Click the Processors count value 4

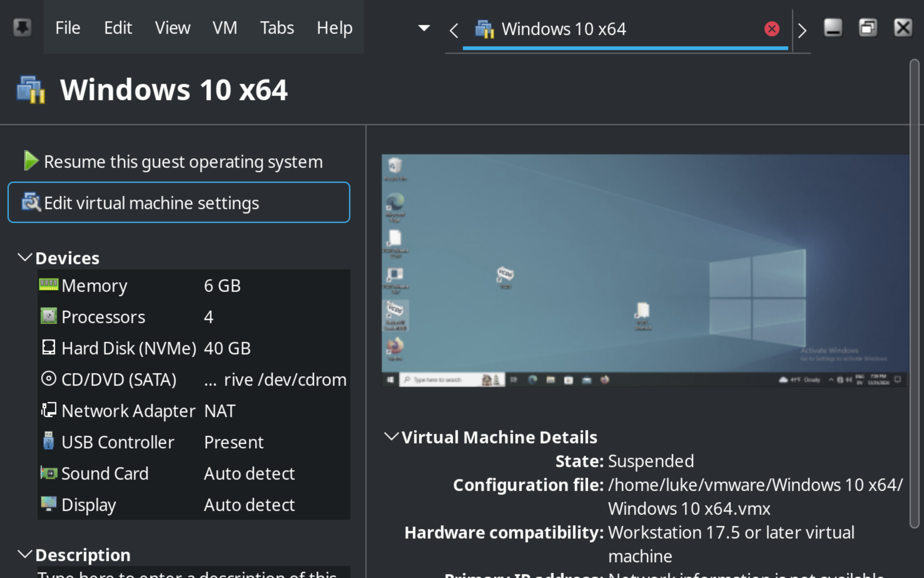pos(208,317)
